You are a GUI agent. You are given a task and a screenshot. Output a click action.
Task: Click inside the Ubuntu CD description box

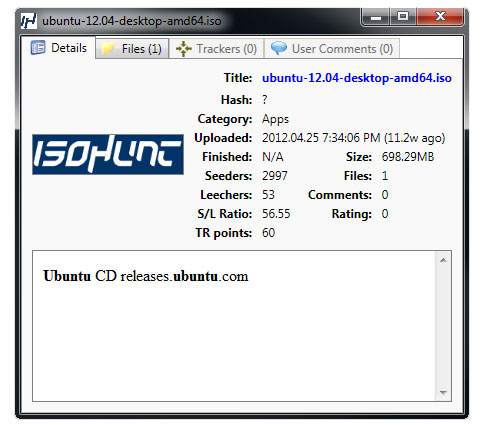pyautogui.click(x=234, y=326)
